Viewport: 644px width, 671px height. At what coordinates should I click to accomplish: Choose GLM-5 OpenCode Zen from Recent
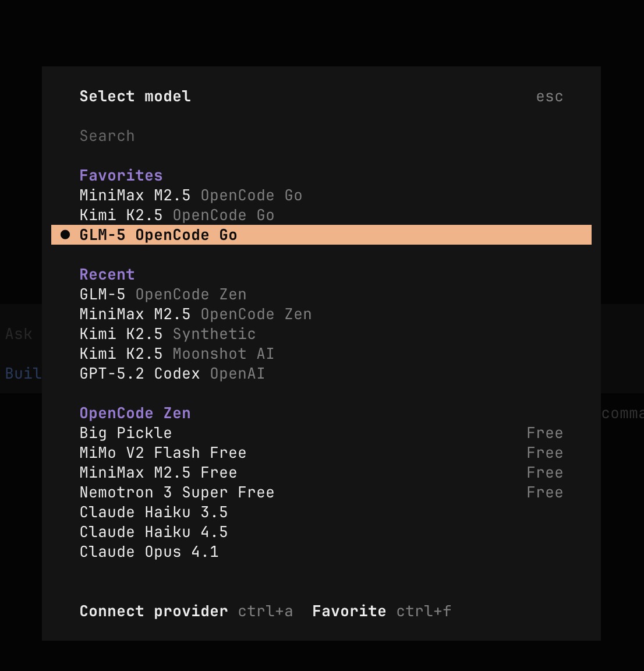[162, 294]
